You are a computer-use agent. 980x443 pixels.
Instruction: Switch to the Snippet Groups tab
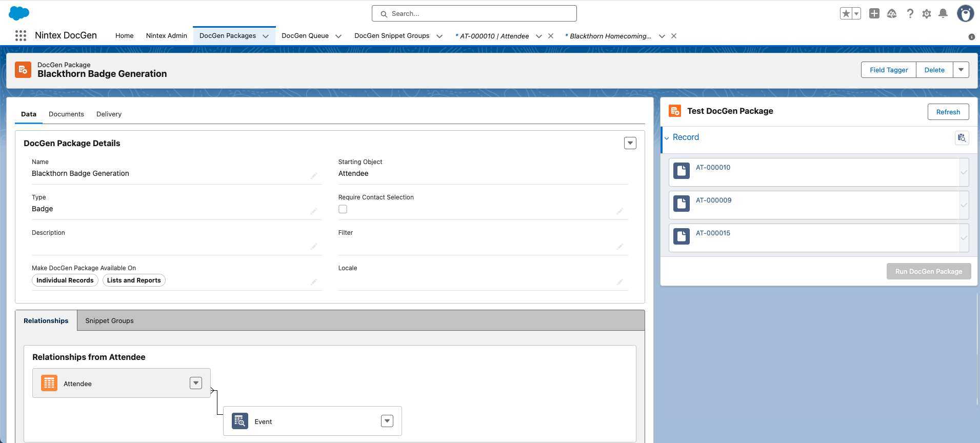coord(109,320)
